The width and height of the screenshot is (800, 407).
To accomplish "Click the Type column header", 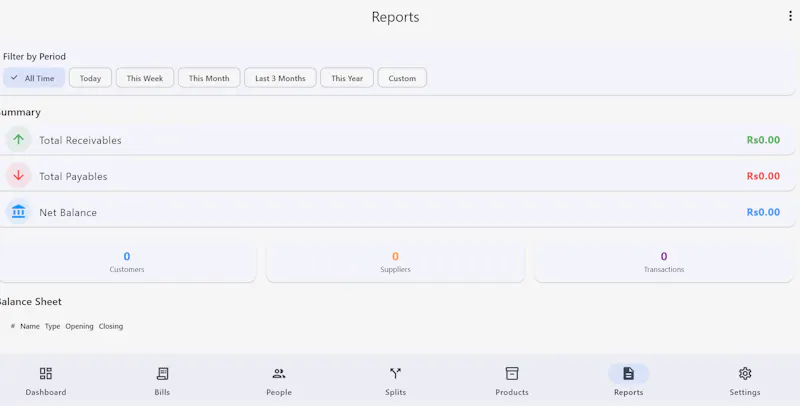I will click(x=53, y=326).
